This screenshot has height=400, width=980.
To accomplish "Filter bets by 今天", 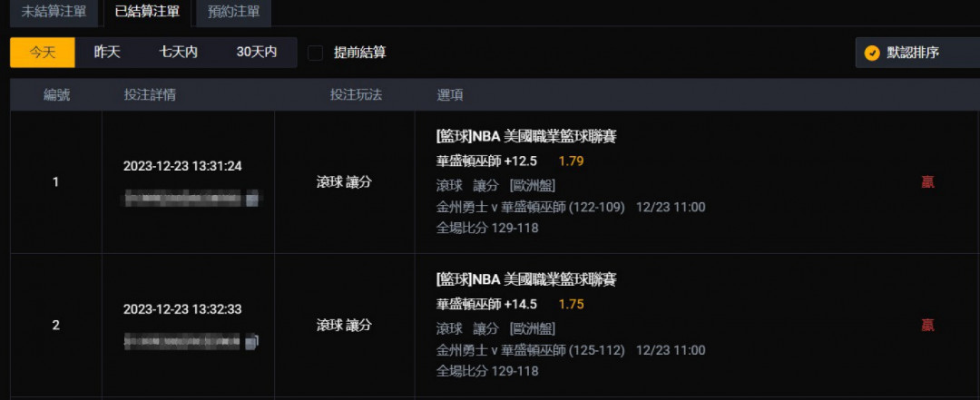I will [x=43, y=53].
